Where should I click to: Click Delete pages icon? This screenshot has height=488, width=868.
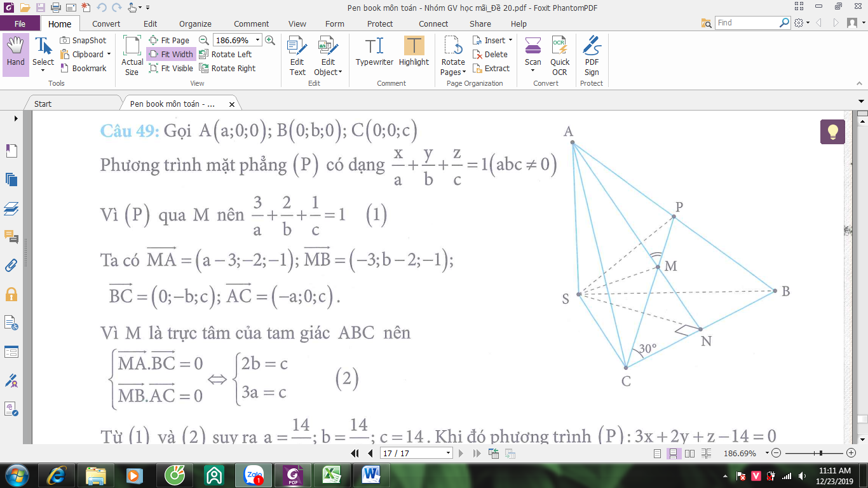click(490, 54)
